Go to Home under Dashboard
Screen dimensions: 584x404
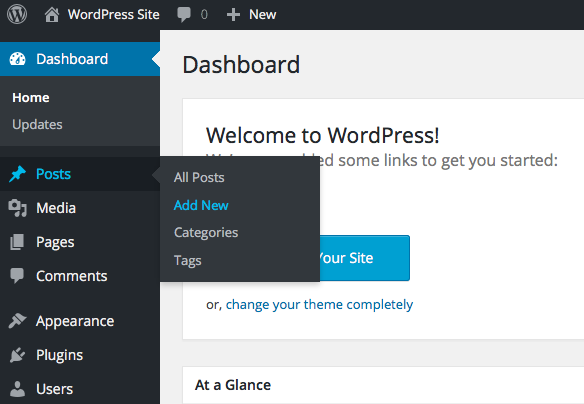(31, 98)
